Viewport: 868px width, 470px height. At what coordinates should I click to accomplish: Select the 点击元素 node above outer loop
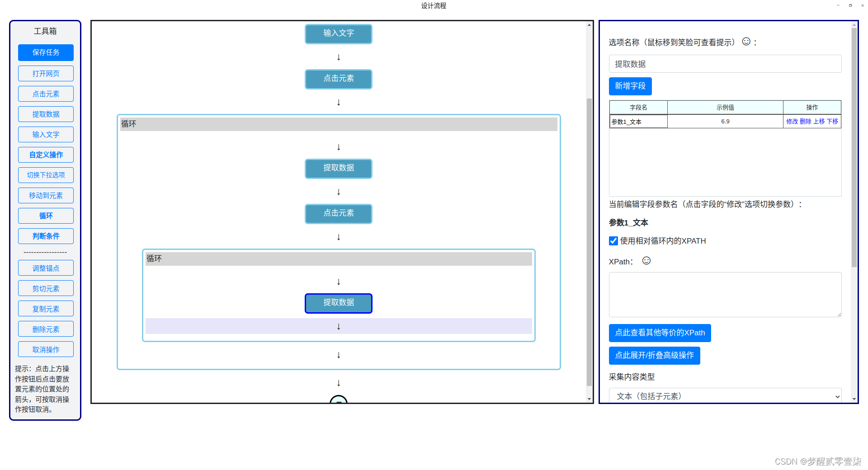(x=339, y=79)
